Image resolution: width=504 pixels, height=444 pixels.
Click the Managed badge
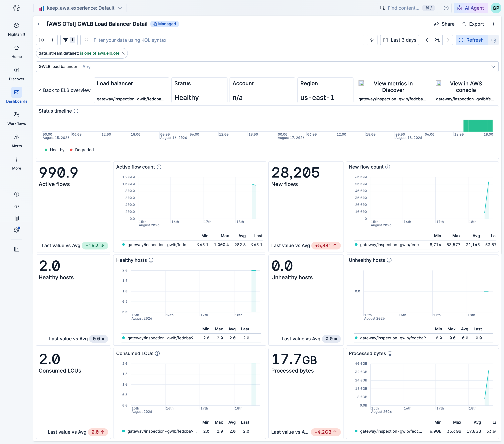[164, 24]
